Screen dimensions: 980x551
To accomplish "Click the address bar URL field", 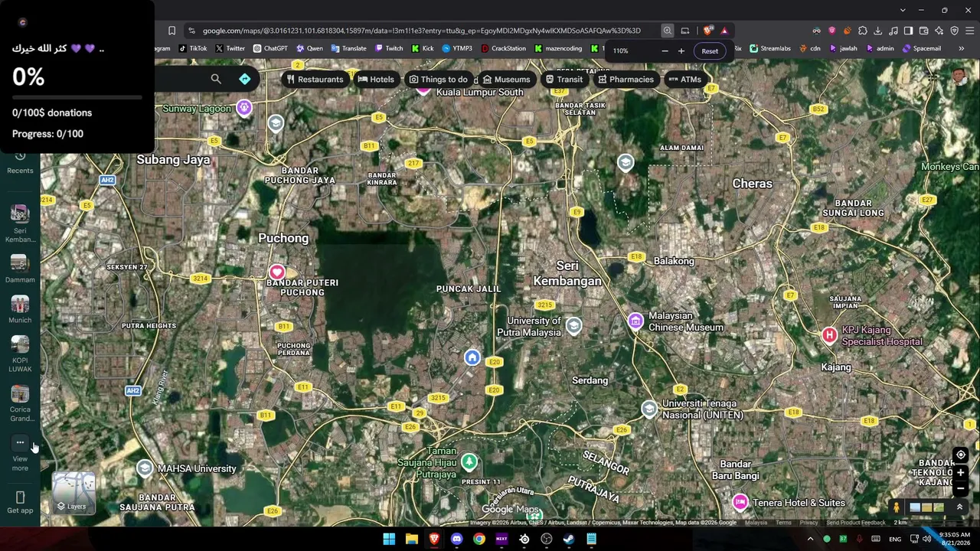I will click(422, 31).
